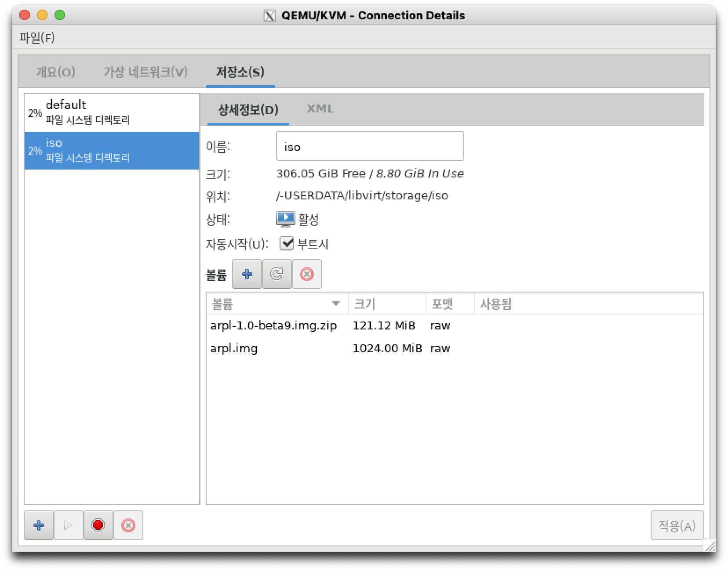Stop the pool with red stop icon
The width and height of the screenshot is (728, 571).
tap(98, 525)
